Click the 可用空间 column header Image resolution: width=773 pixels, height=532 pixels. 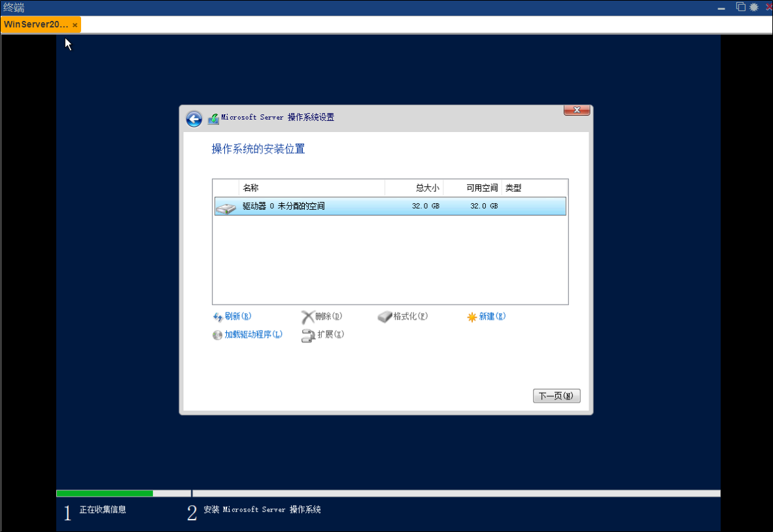click(472, 188)
